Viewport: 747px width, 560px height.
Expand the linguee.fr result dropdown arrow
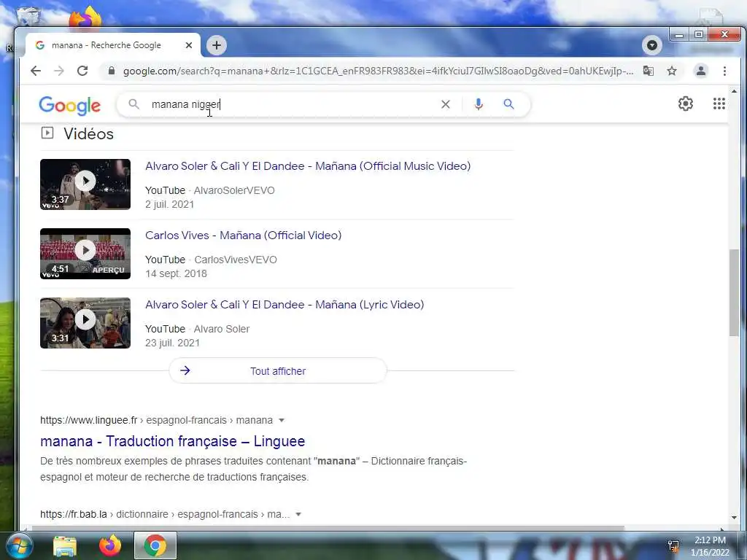pyautogui.click(x=282, y=420)
